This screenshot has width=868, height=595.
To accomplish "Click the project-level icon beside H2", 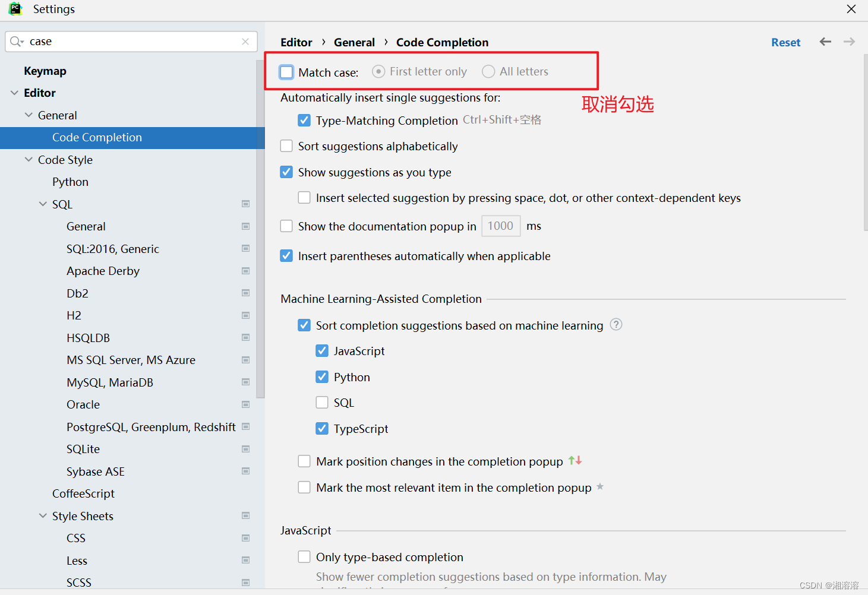I will (x=245, y=315).
